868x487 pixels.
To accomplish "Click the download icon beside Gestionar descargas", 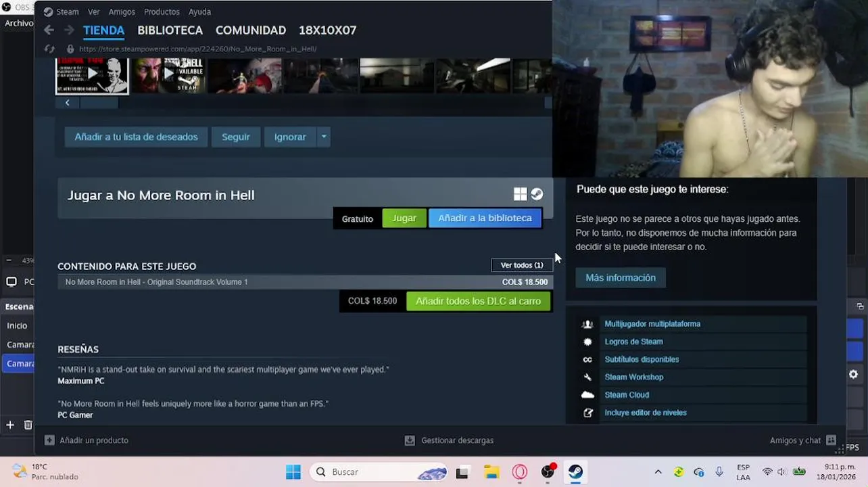I will [410, 440].
